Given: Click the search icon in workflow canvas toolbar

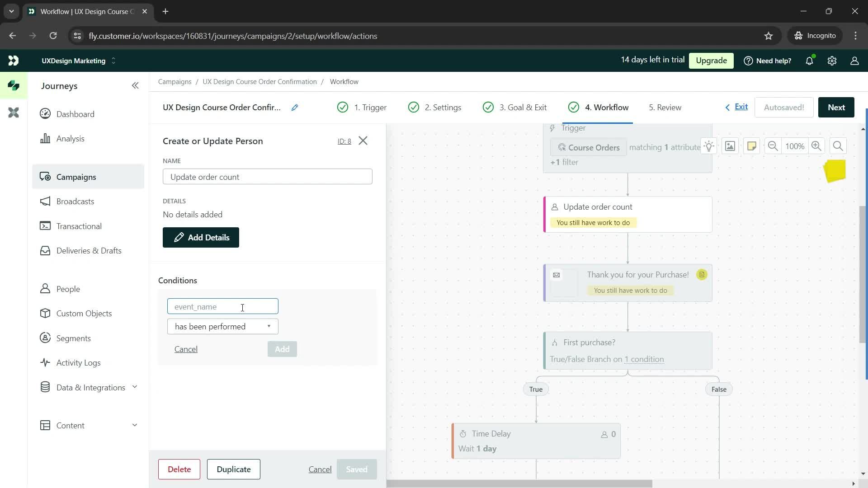Looking at the screenshot, I should click(840, 146).
